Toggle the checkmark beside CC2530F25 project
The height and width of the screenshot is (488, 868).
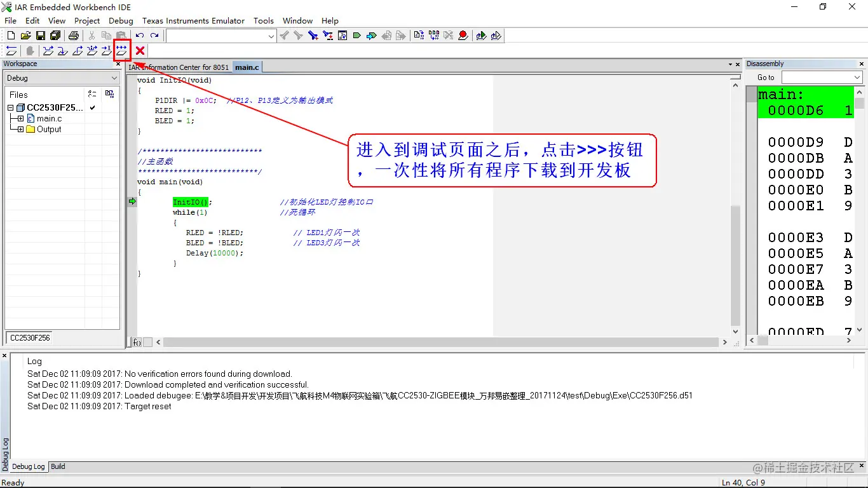click(x=93, y=107)
